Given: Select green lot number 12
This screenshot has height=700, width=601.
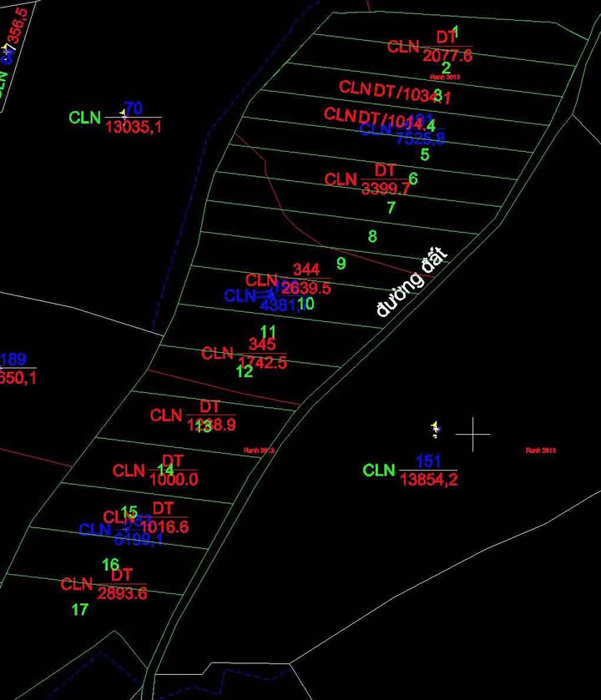Looking at the screenshot, I should point(245,371).
